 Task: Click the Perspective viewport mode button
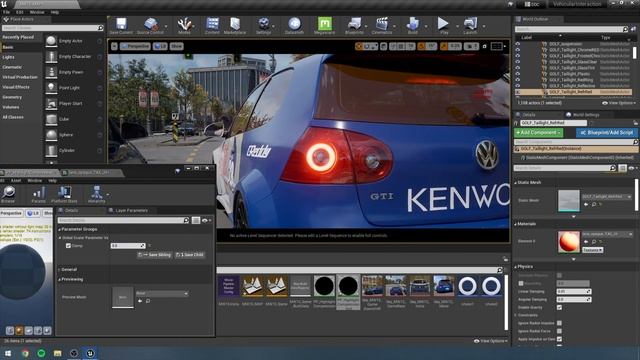click(135, 47)
